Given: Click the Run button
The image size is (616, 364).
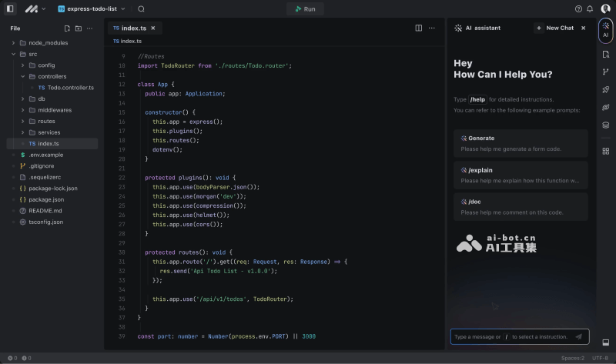Looking at the screenshot, I should pyautogui.click(x=305, y=9).
